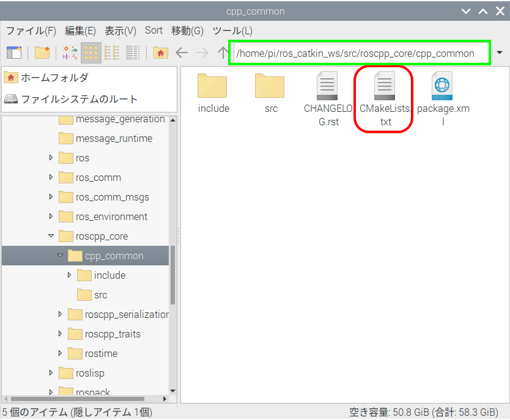Select message_generation in the folder tree
510x420 pixels.
pos(112,120)
